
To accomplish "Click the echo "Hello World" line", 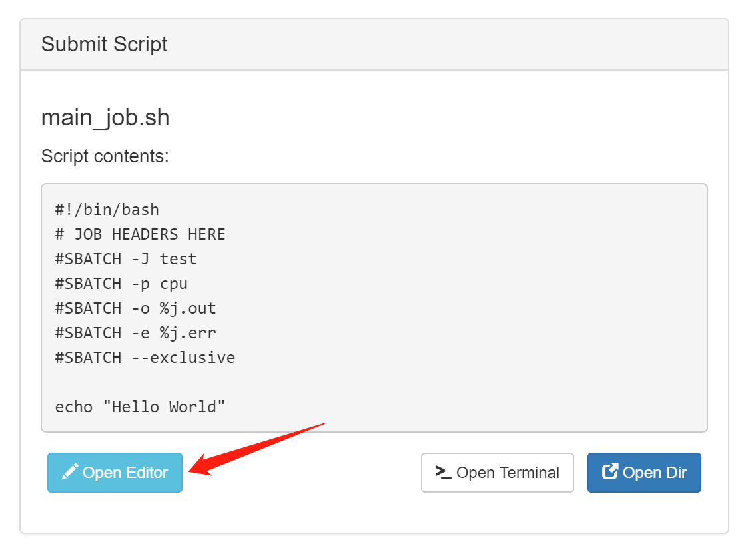I will coord(140,407).
